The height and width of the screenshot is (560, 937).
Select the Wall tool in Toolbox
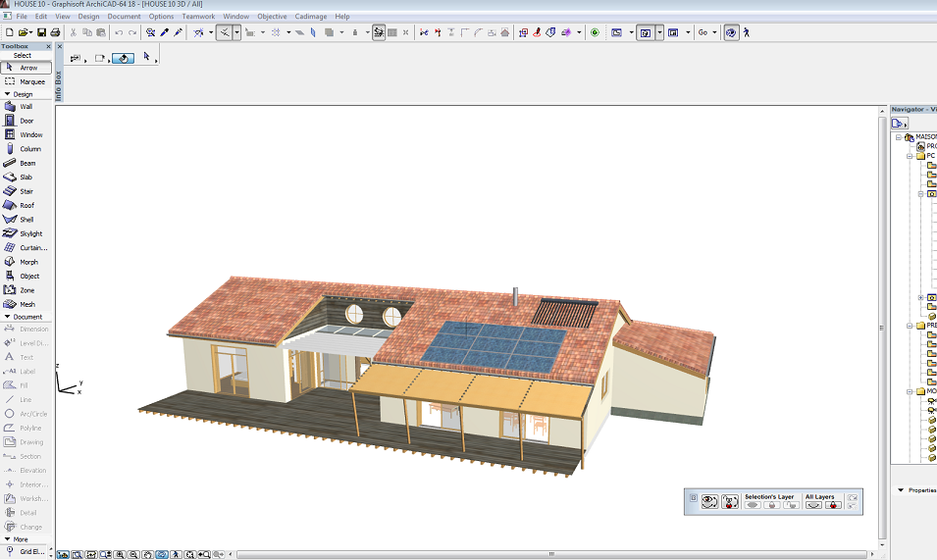pos(26,107)
